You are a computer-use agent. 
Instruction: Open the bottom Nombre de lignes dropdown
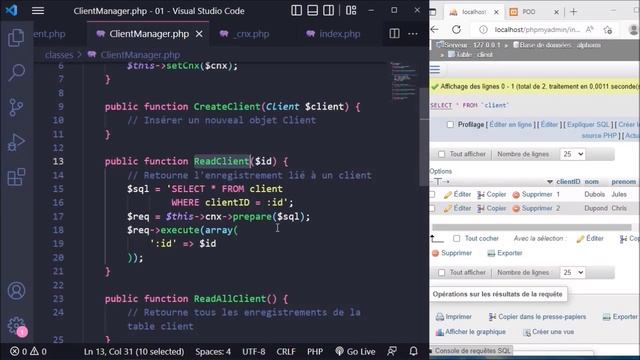pyautogui.click(x=572, y=272)
